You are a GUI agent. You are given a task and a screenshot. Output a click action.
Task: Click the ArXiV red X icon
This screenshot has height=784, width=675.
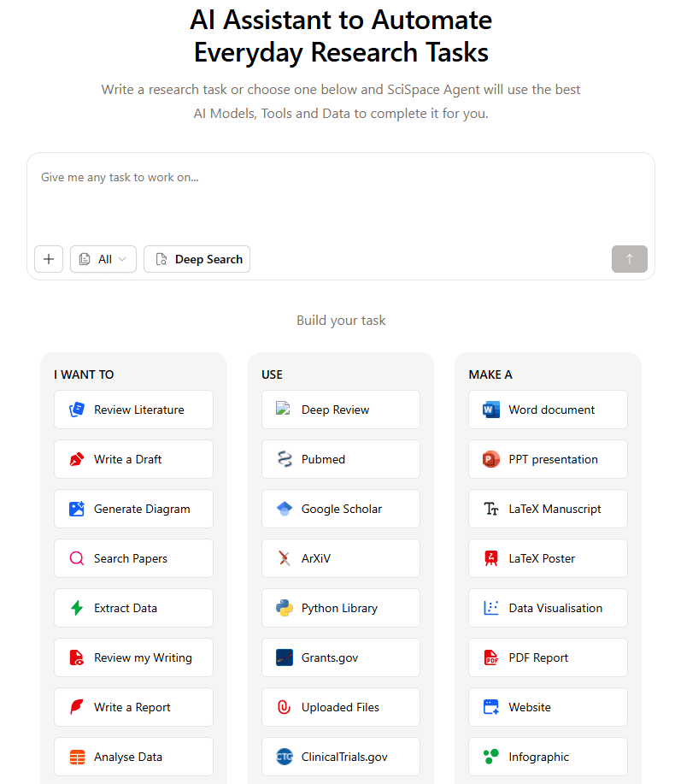(x=285, y=558)
